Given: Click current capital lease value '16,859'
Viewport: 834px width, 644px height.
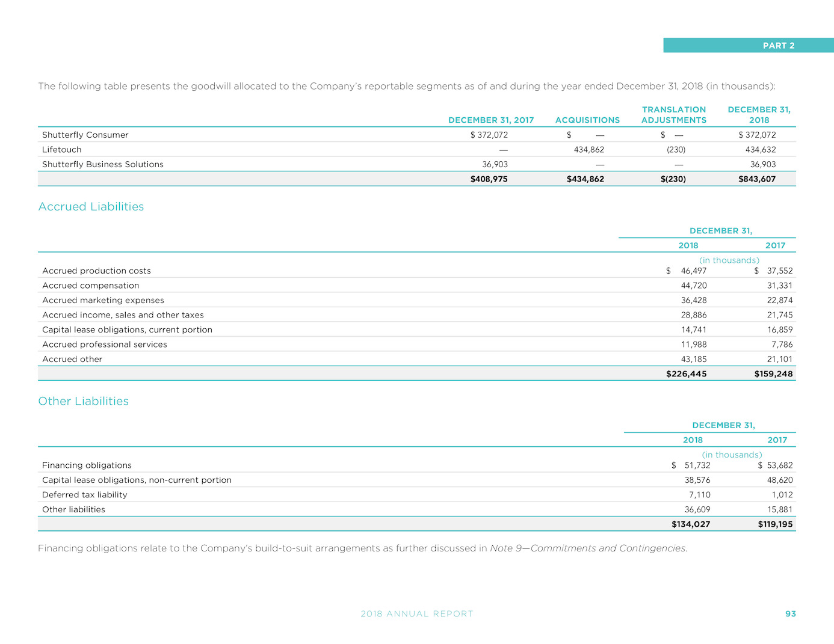Looking at the screenshot, I should 780,330.
